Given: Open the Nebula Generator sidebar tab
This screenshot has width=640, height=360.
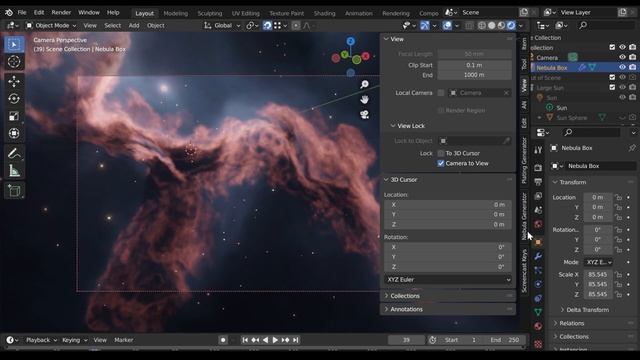Looking at the screenshot, I should point(524,216).
